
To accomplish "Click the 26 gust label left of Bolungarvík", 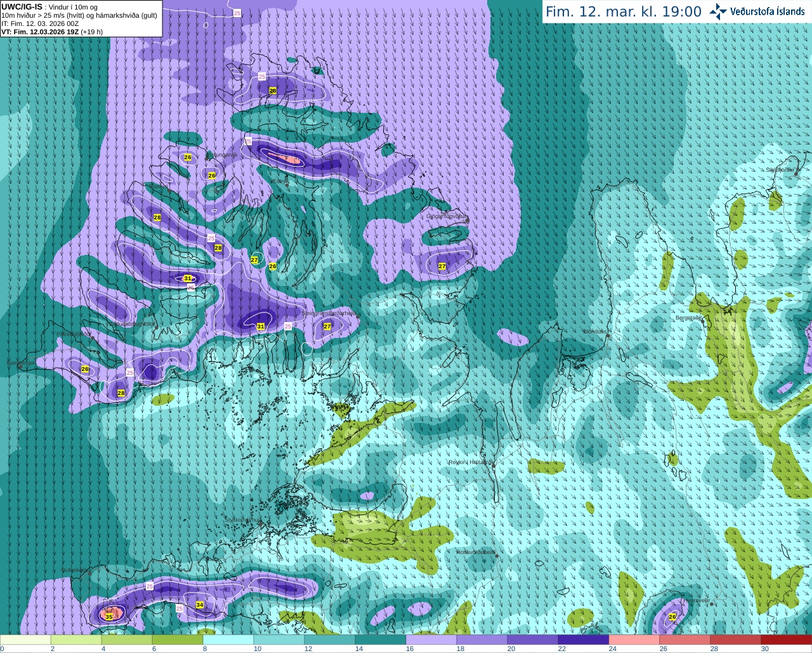I will pos(188,157).
